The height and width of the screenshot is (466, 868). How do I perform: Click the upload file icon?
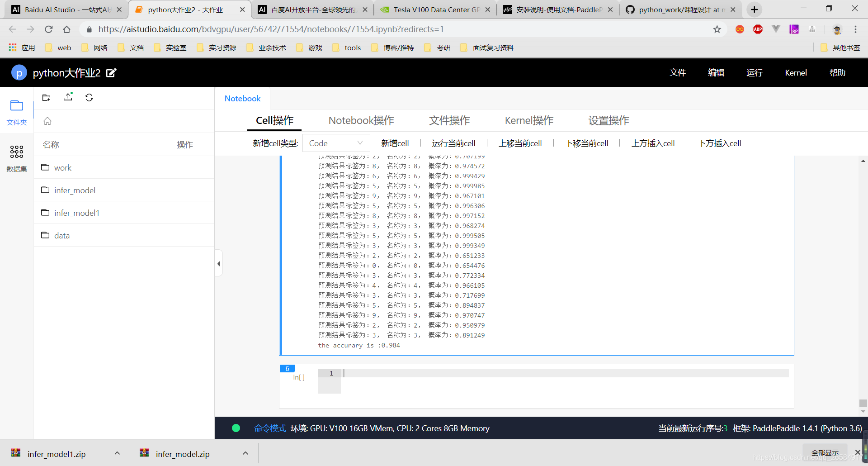68,97
